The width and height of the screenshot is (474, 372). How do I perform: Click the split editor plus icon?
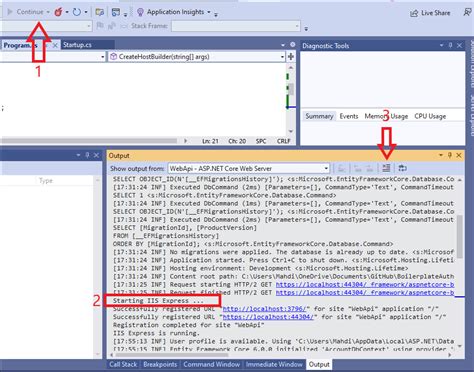tap(291, 57)
